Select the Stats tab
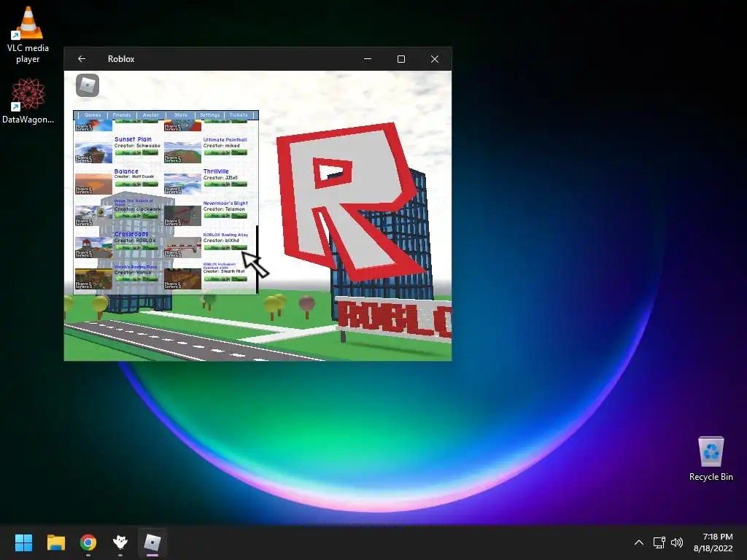This screenshot has width=747, height=560. (x=181, y=114)
